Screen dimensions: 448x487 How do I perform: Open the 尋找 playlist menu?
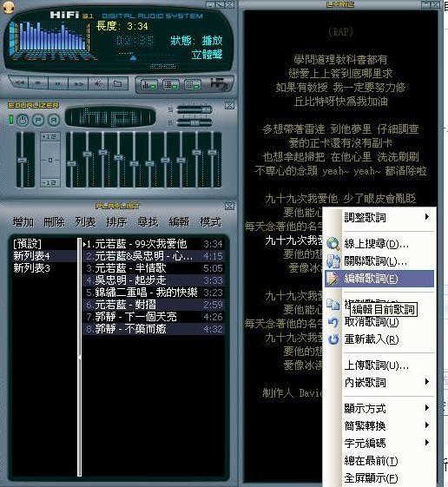(148, 222)
